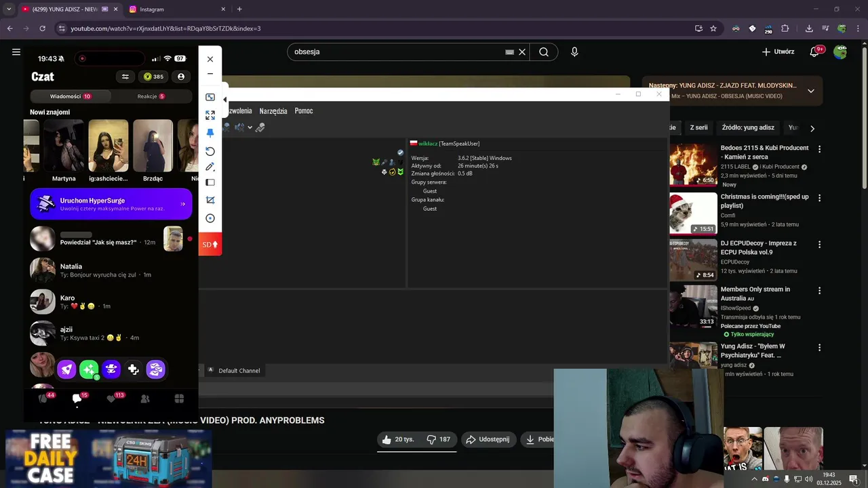This screenshot has width=868, height=488.
Task: Click the YouTube search magnifier button
Action: [544, 52]
